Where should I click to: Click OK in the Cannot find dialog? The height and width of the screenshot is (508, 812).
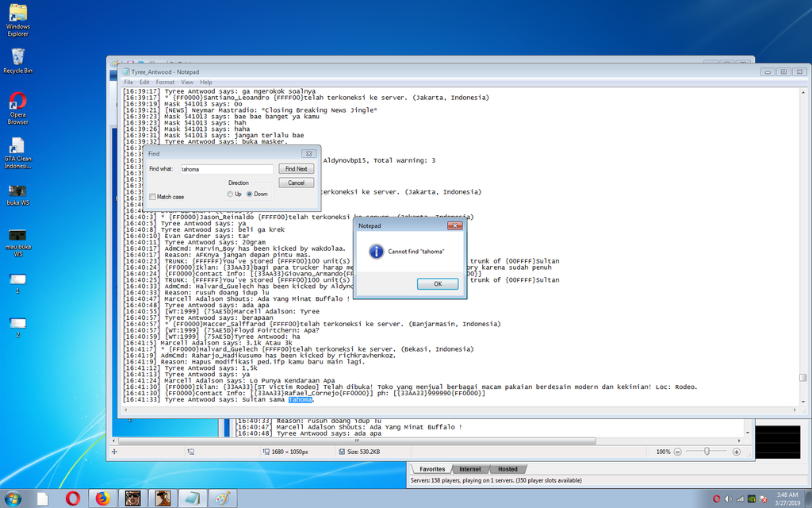click(x=438, y=284)
